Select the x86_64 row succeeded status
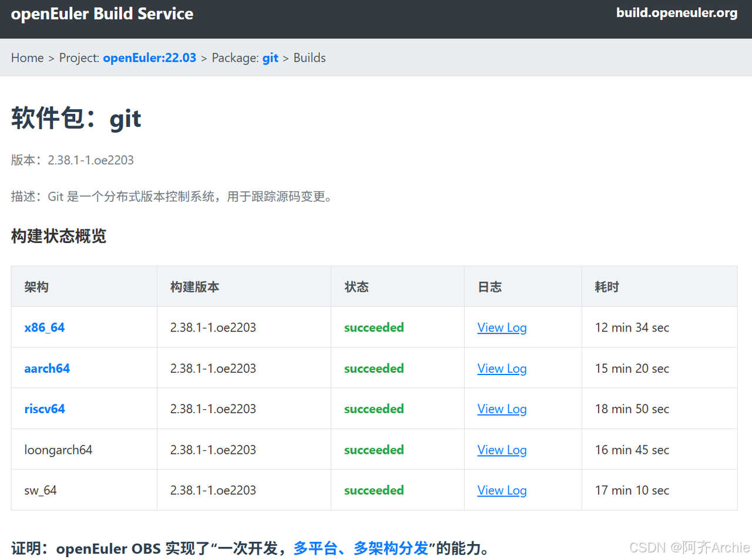 pos(374,328)
